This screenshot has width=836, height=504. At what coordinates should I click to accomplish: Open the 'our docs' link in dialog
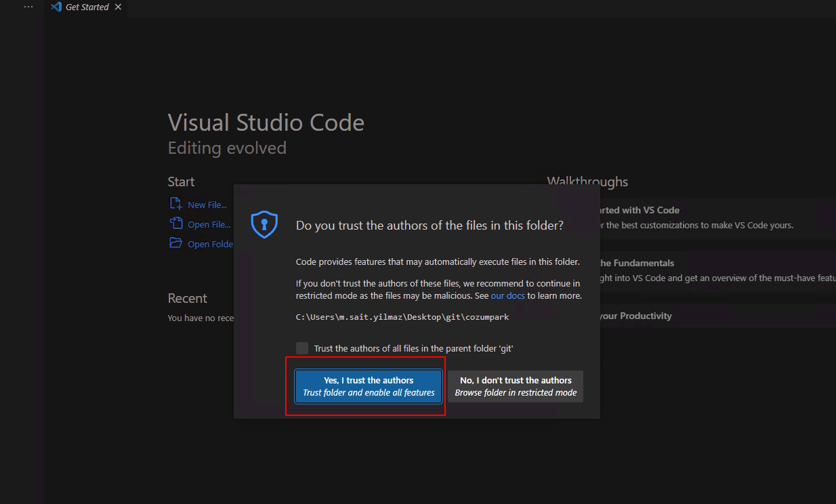508,296
